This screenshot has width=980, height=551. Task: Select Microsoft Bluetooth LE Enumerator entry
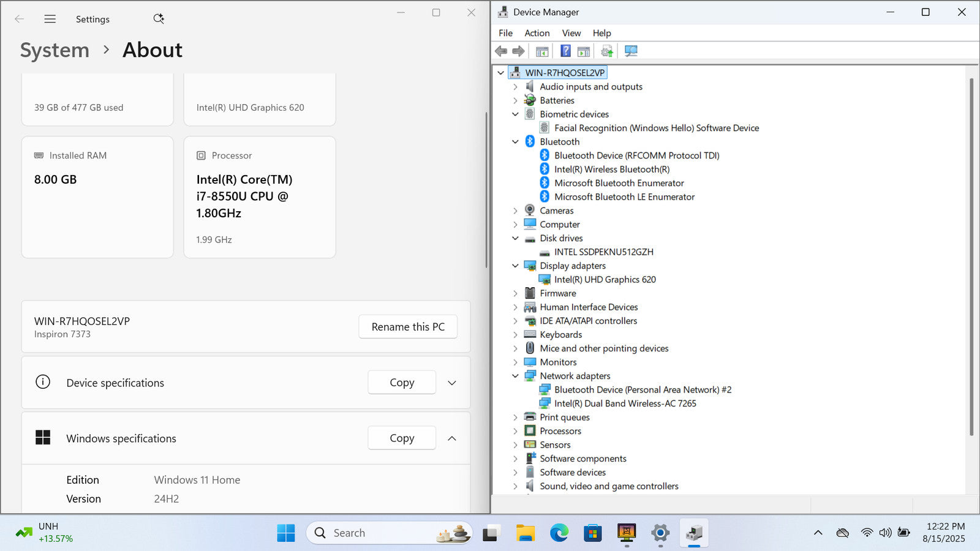(625, 197)
